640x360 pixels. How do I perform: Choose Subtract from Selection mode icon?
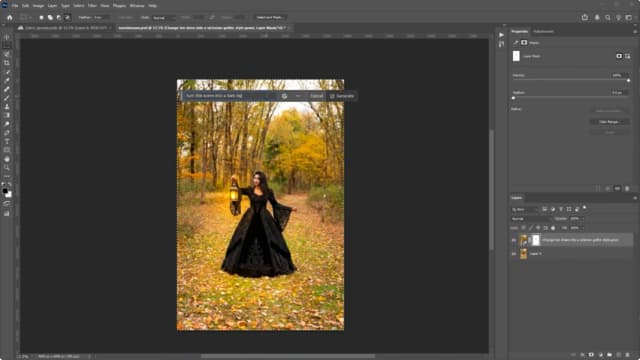tap(59, 18)
